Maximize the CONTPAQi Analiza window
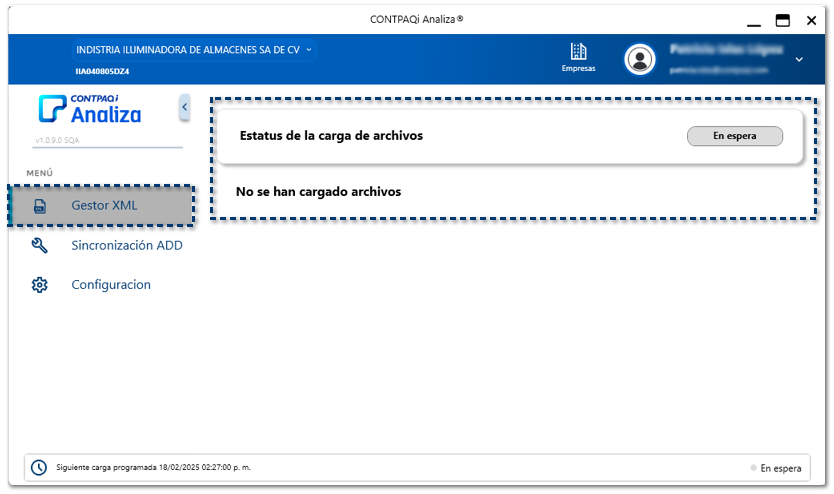 tap(782, 21)
